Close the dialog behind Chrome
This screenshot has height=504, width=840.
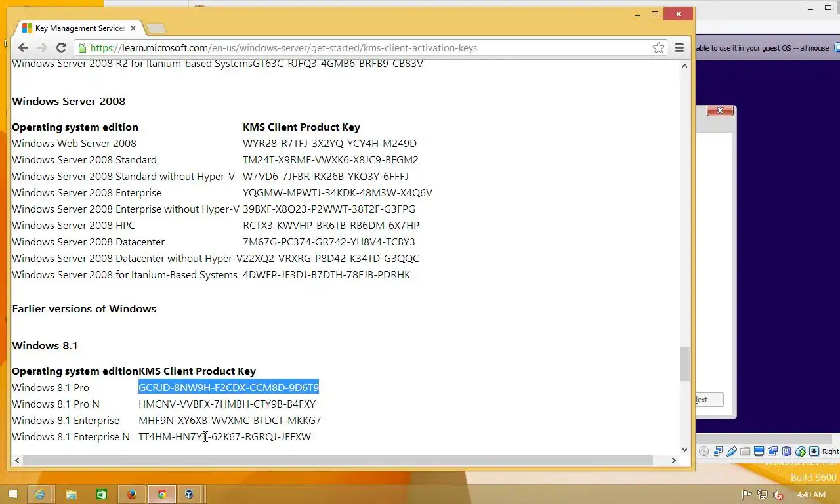[720, 110]
